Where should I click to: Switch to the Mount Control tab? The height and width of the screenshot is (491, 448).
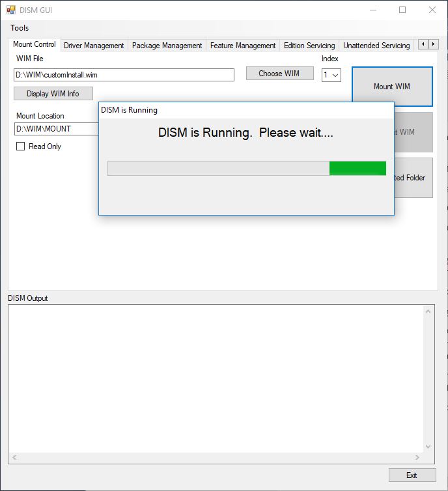tap(35, 44)
